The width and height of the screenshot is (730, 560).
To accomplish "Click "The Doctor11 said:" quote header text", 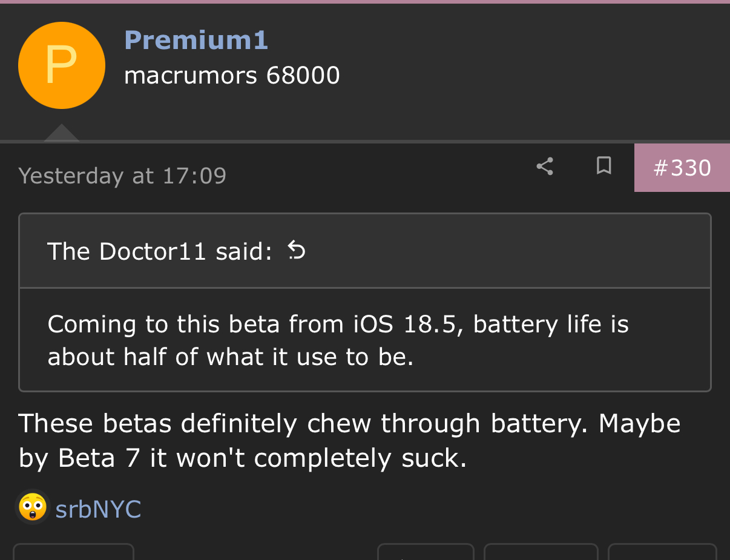I will tap(160, 251).
